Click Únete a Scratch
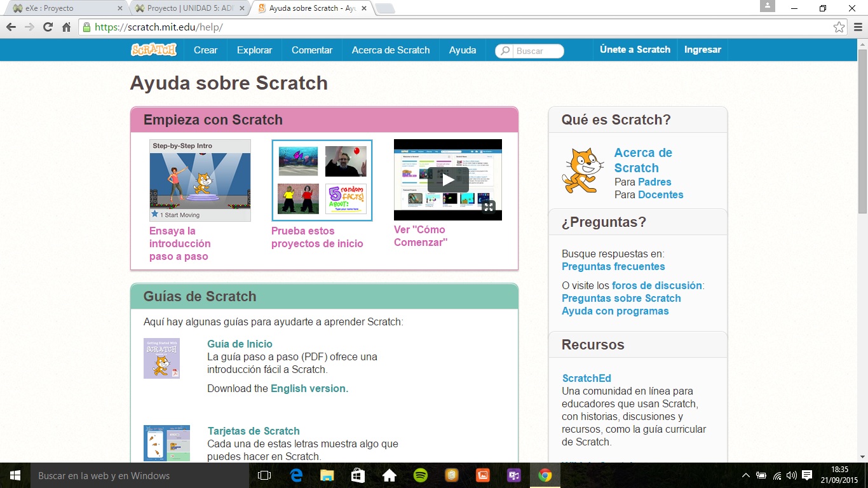Image resolution: width=868 pixels, height=488 pixels. (x=635, y=50)
